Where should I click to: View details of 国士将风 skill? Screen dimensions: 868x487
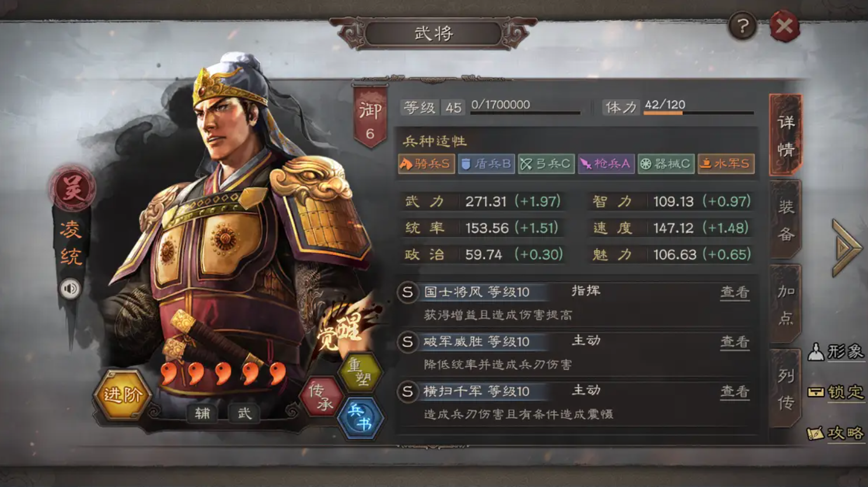coord(735,292)
